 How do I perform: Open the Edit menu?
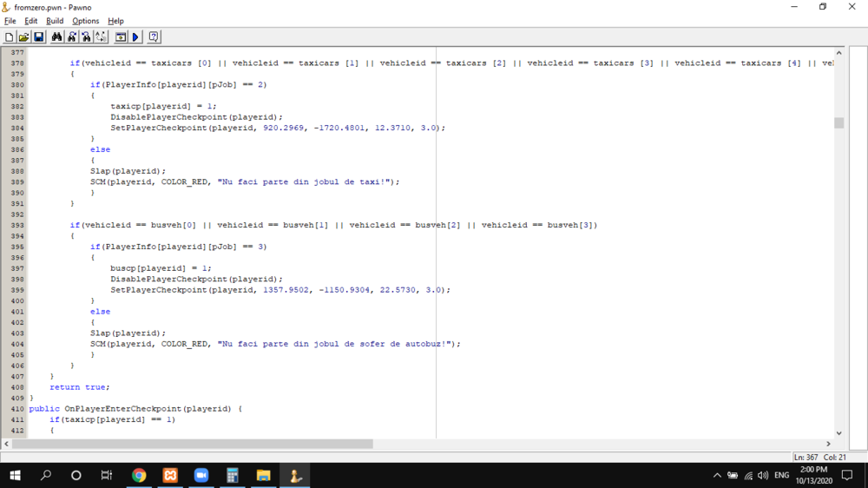pos(31,21)
